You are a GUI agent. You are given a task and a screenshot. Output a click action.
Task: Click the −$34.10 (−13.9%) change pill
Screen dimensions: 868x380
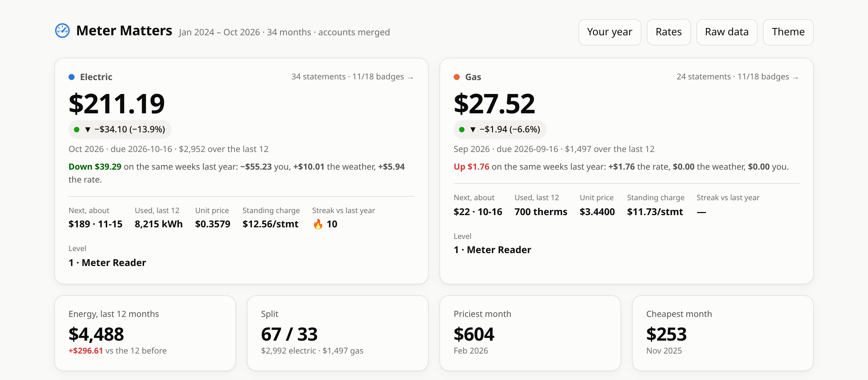click(x=120, y=129)
